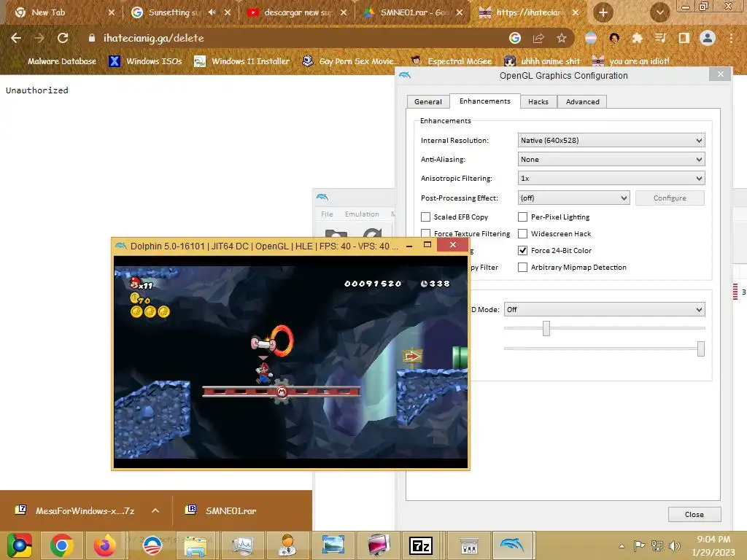Viewport: 747px width, 560px height.
Task: Close the Graphics Configuration with Close button
Action: coord(694,515)
